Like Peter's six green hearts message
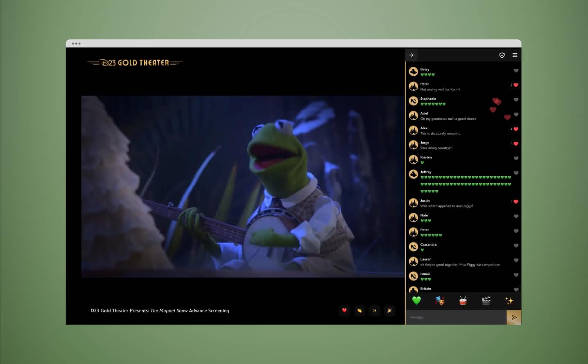The width and height of the screenshot is (588, 364). 516,231
